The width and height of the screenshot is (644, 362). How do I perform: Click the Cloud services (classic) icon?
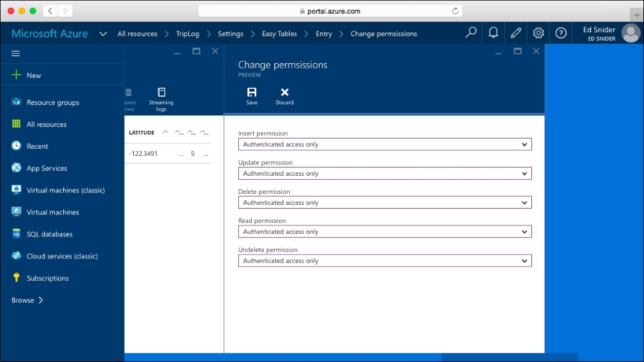coord(16,256)
